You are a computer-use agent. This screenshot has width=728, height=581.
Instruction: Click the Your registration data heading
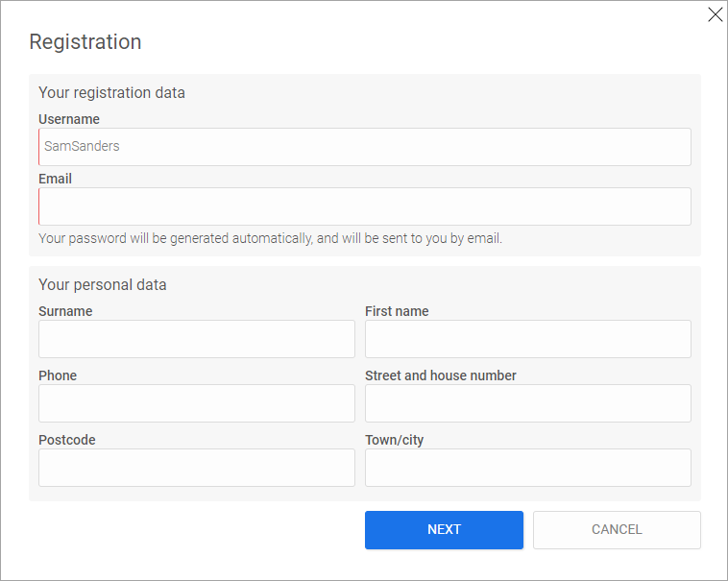coord(112,93)
